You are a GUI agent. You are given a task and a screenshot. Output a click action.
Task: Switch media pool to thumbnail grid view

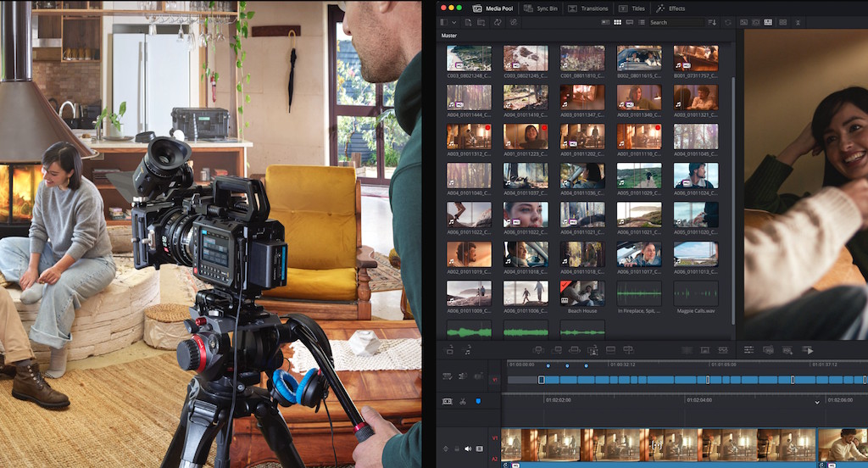tap(617, 22)
